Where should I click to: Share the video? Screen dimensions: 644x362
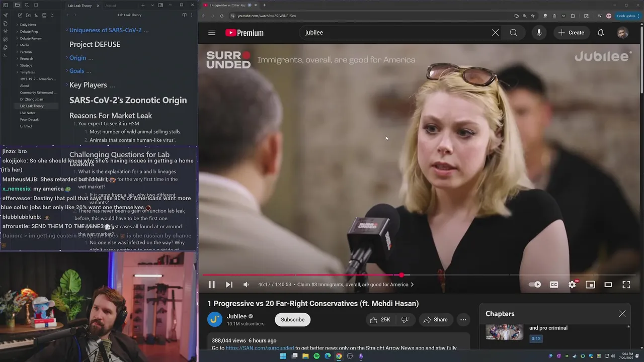[x=435, y=320]
